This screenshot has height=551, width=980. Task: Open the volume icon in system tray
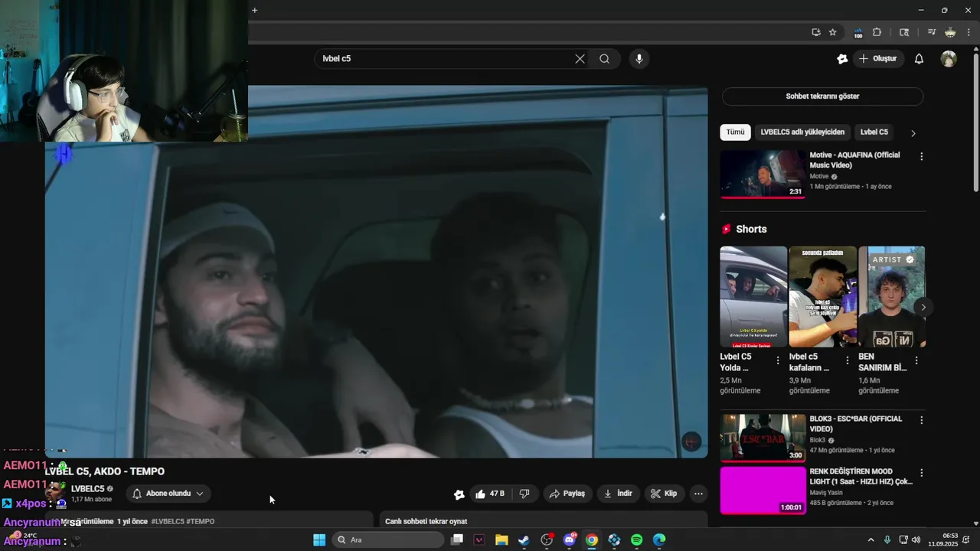pos(916,540)
